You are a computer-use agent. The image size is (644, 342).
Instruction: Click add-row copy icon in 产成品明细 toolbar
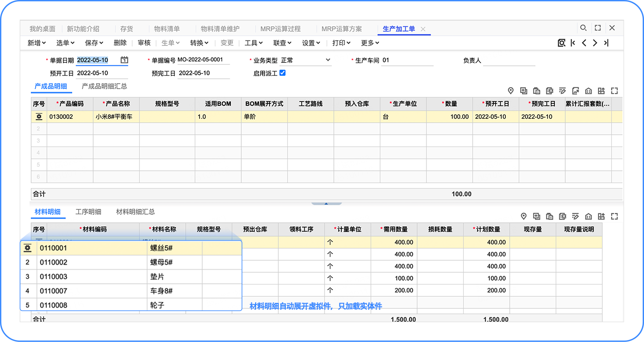[x=524, y=91]
